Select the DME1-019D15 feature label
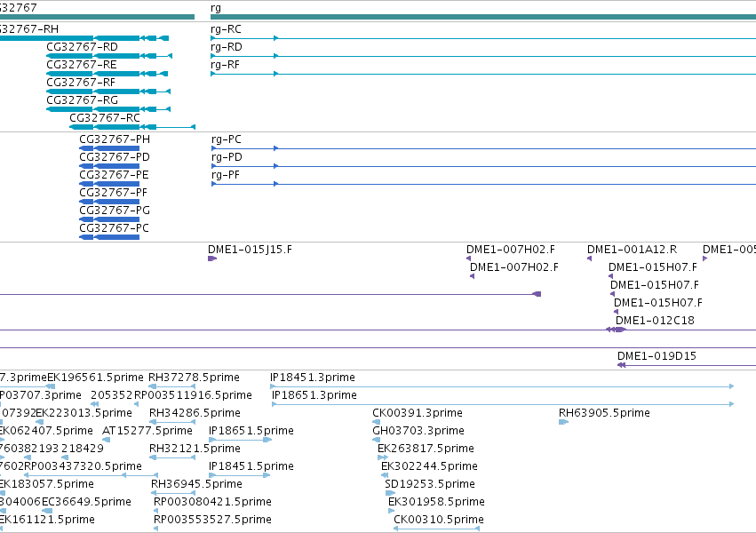 (x=657, y=356)
